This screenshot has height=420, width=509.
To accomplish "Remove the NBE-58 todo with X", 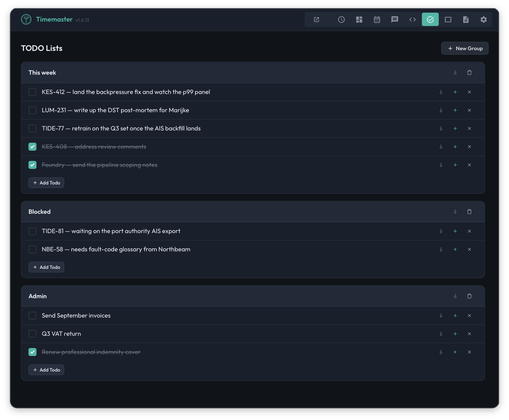I will 469,249.
